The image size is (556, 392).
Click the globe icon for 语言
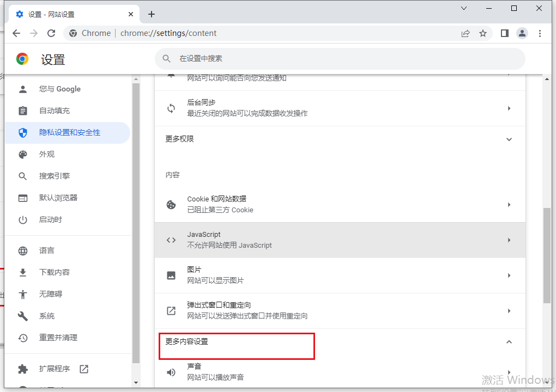(23, 250)
